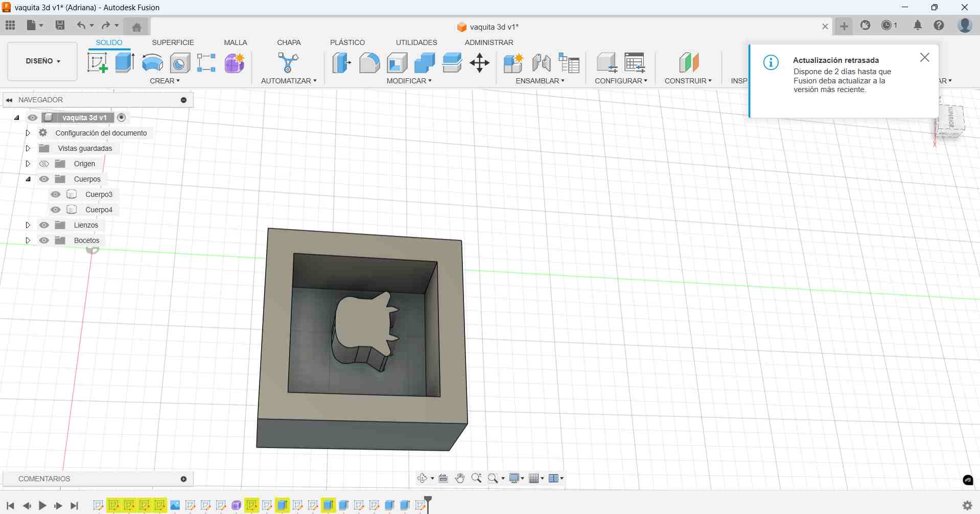Open the Bill of Materials table icon
Image resolution: width=980 pixels, height=514 pixels.
569,63
